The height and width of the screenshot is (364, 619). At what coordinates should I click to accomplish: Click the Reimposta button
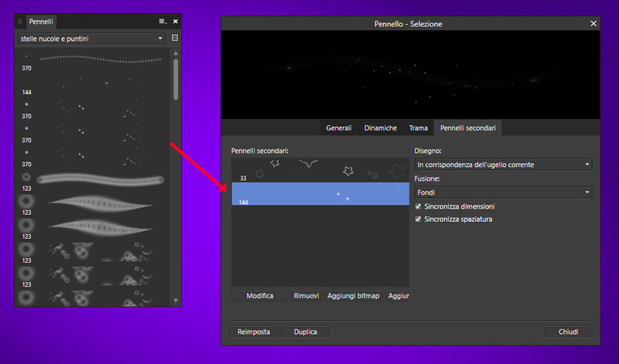254,332
